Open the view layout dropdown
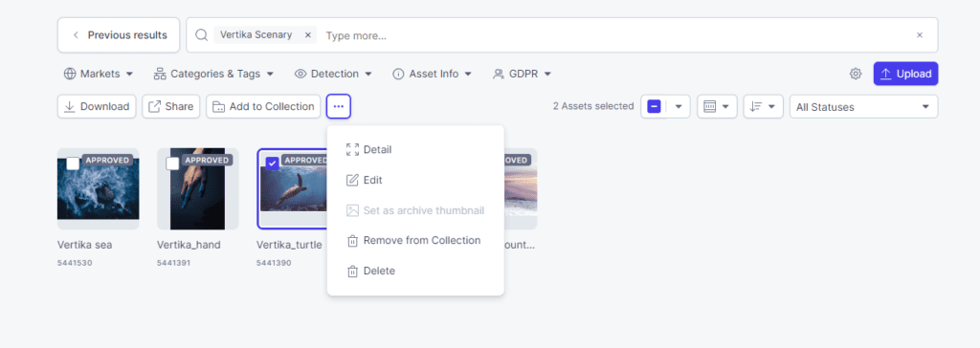Viewport: 980px width, 348px height. click(x=717, y=106)
